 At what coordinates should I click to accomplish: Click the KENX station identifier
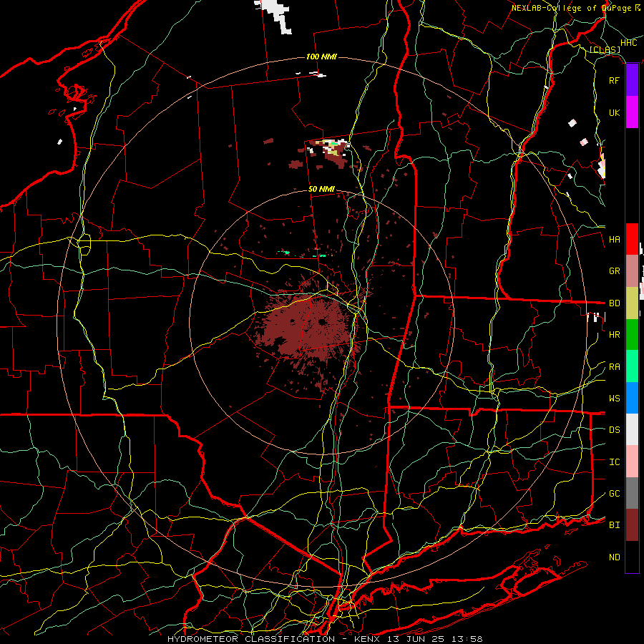(367, 639)
